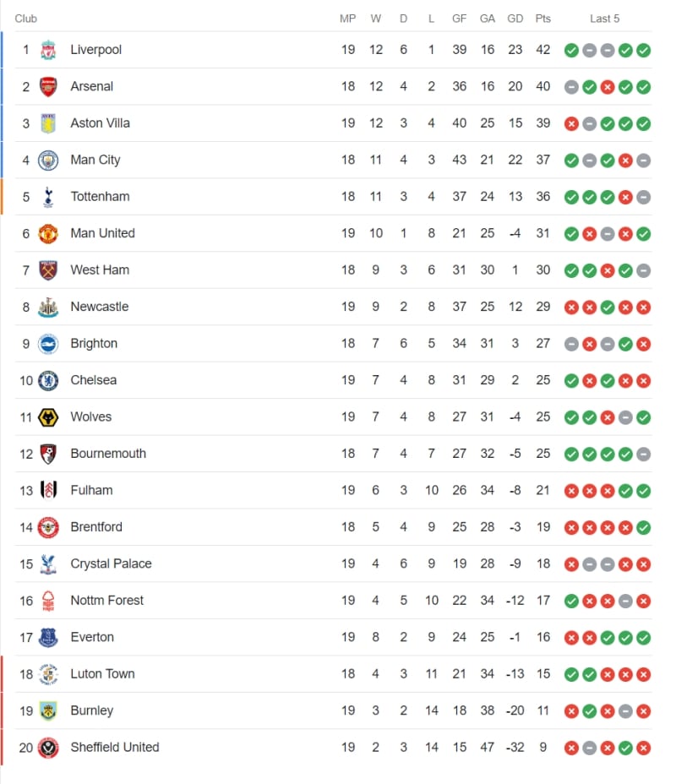
Task: Click the Liverpool club crest
Action: point(48,50)
